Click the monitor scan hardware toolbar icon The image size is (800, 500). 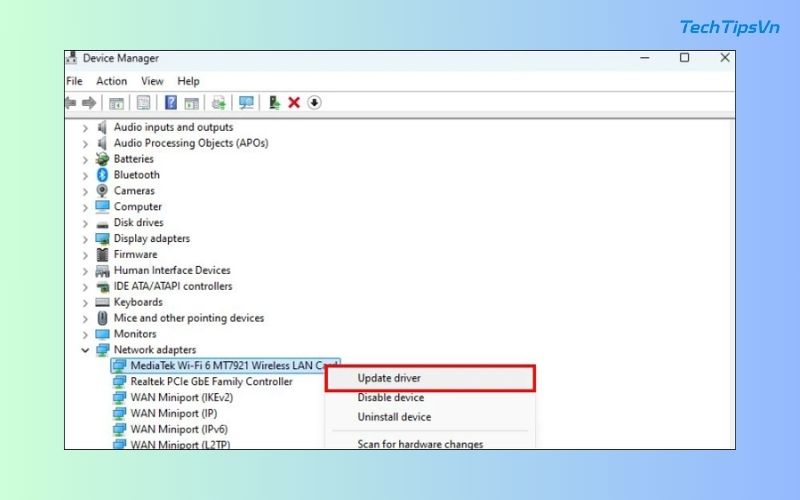click(x=246, y=103)
